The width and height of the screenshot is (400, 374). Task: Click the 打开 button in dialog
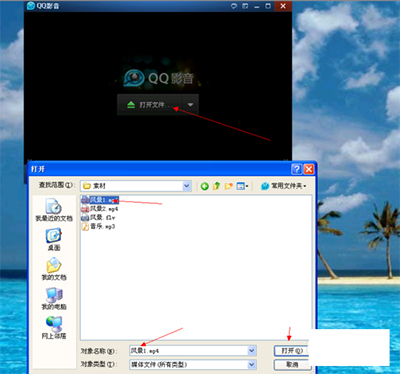292,351
